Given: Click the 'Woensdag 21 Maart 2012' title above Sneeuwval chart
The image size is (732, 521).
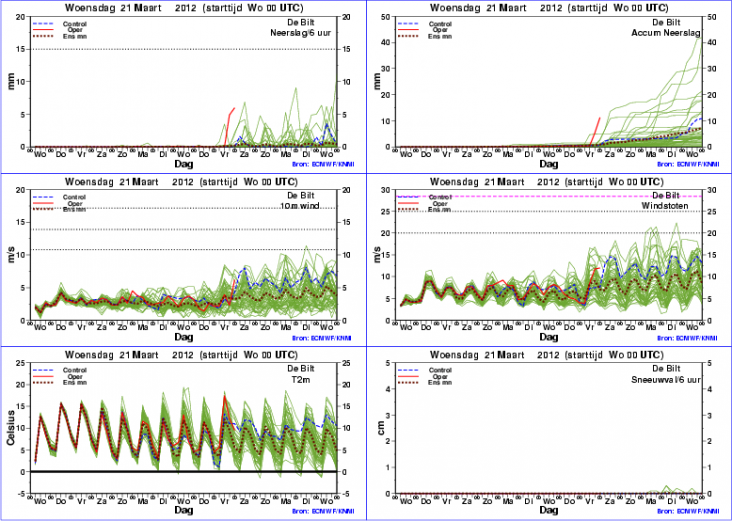Looking at the screenshot, I should click(494, 355).
